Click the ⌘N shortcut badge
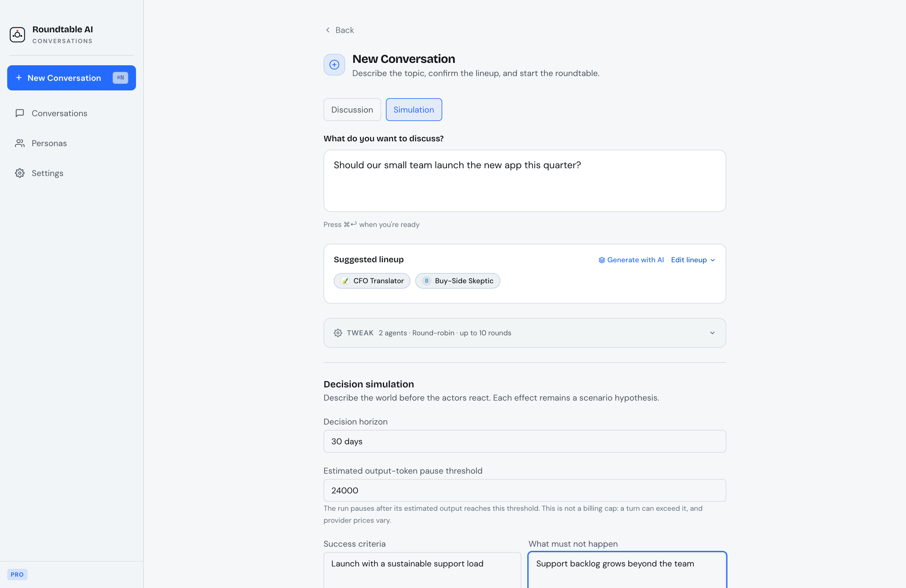 tap(120, 78)
